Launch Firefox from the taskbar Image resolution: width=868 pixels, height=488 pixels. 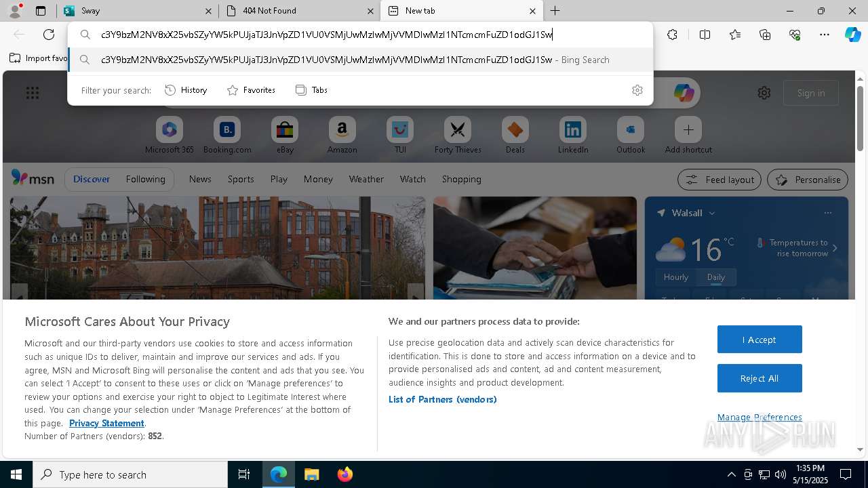345,474
